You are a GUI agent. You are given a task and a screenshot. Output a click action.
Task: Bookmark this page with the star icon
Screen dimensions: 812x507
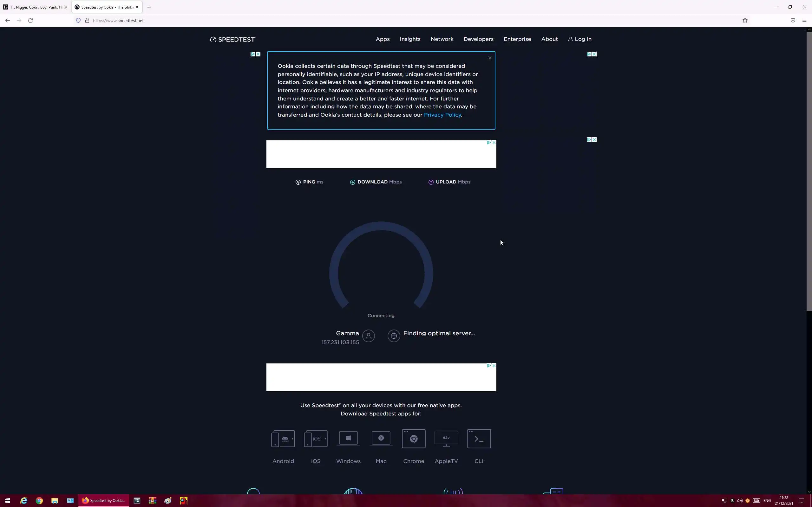click(745, 21)
